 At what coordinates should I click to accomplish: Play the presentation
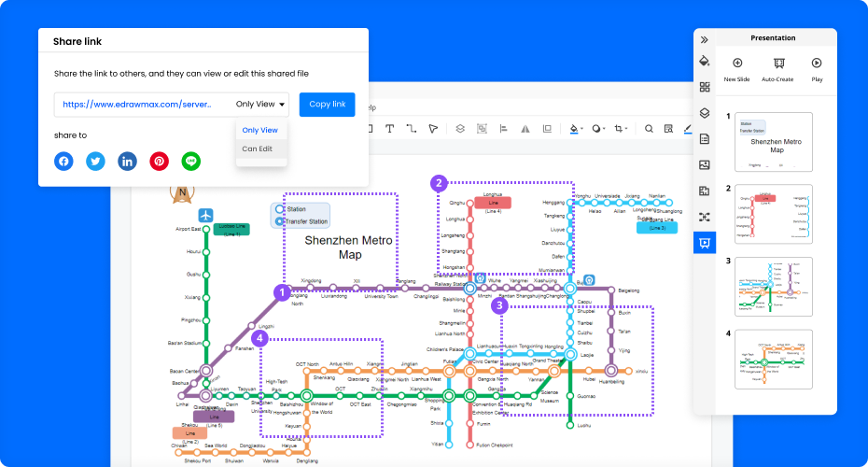click(x=817, y=69)
